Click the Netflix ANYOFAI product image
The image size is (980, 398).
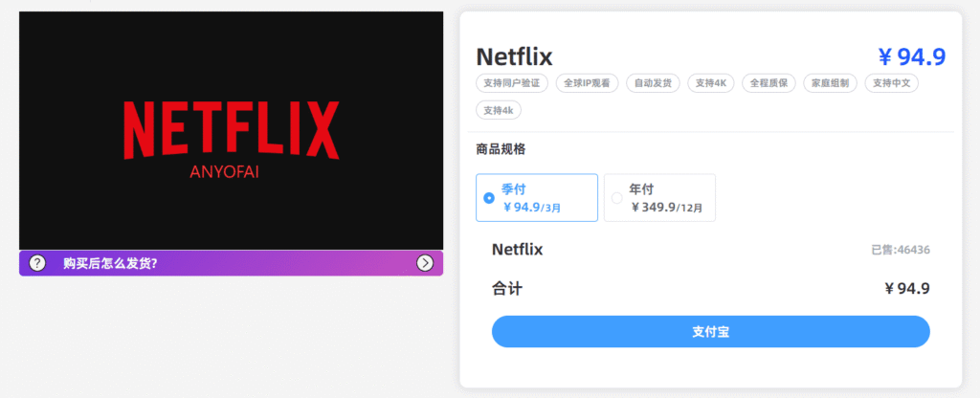tap(232, 130)
